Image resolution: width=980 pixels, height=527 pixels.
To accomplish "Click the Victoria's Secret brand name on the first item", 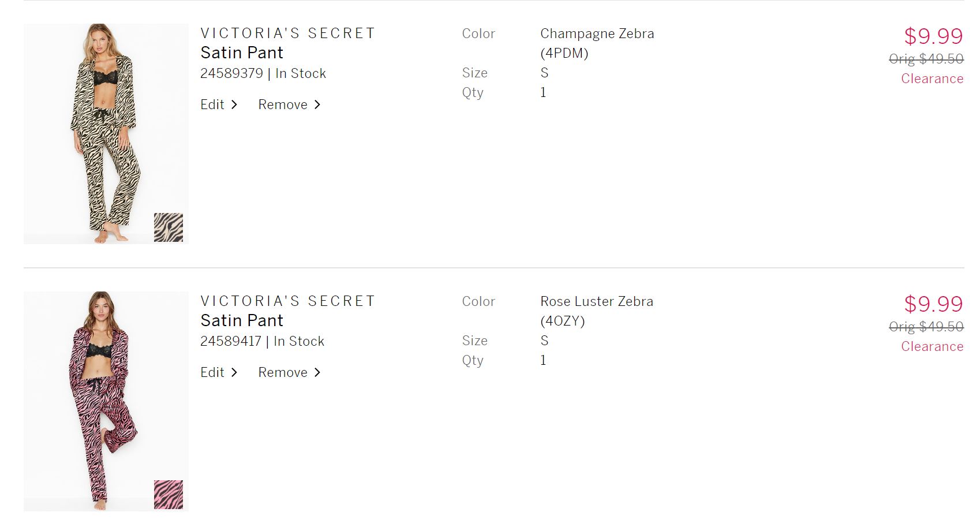I will (x=287, y=33).
